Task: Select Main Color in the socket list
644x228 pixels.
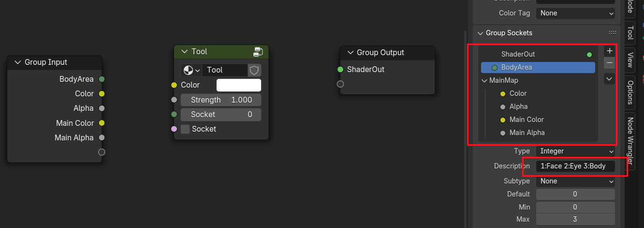Action: coord(526,120)
